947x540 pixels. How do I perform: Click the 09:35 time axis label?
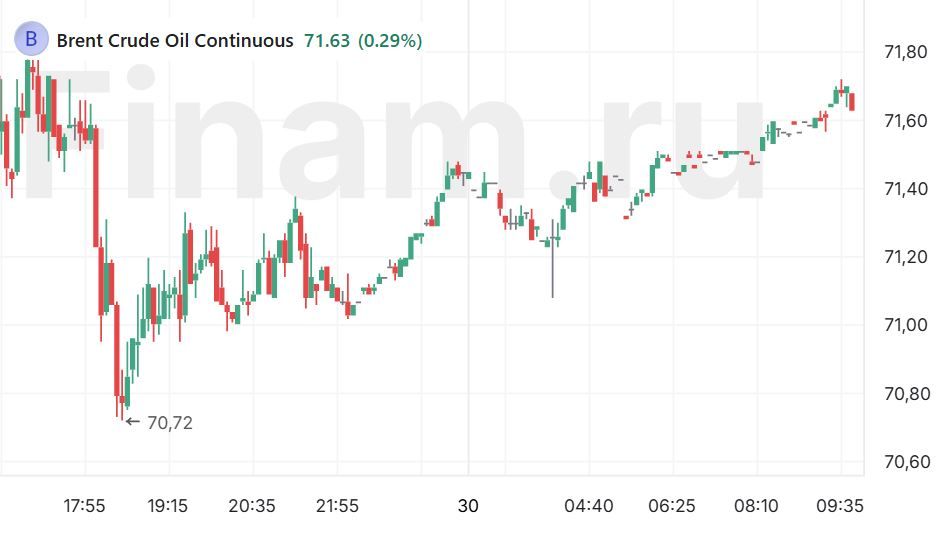pyautogui.click(x=841, y=506)
